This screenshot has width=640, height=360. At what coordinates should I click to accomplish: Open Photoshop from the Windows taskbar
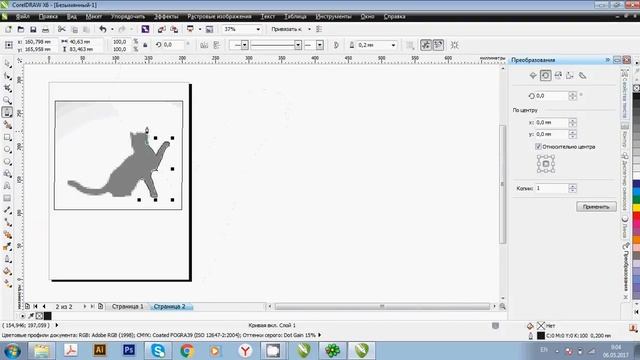tap(129, 351)
